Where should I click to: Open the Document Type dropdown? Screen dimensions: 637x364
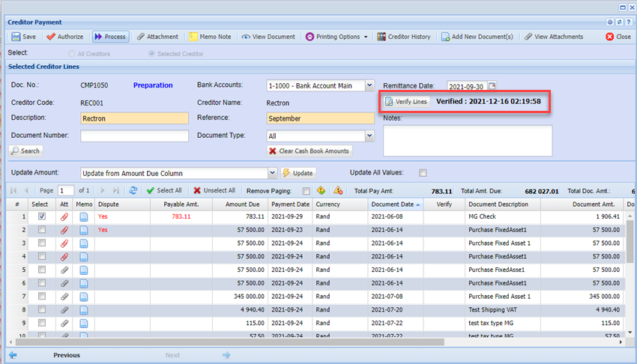point(369,136)
